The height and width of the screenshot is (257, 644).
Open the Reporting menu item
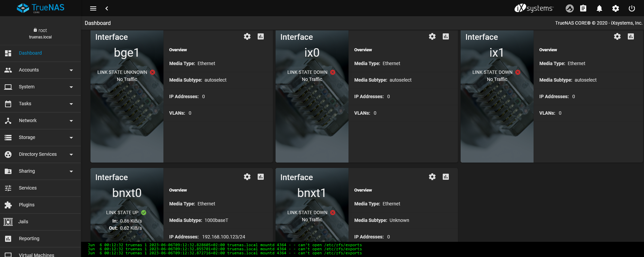[41, 239]
